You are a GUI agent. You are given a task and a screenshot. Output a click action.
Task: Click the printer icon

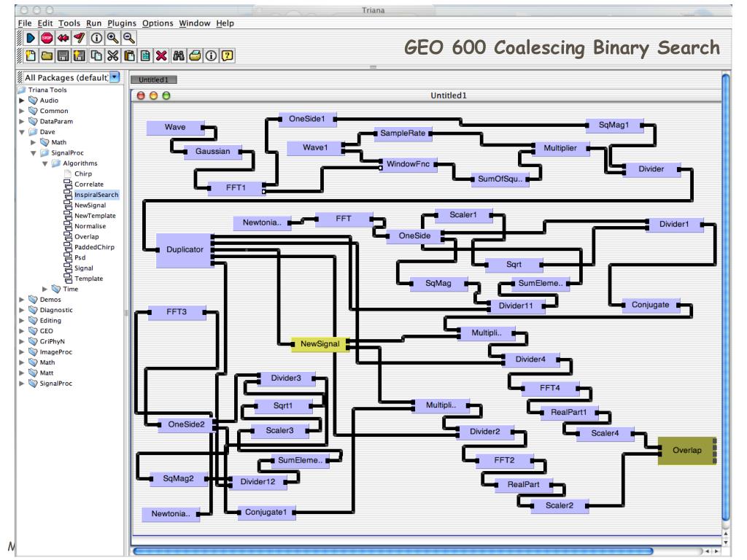tap(195, 55)
